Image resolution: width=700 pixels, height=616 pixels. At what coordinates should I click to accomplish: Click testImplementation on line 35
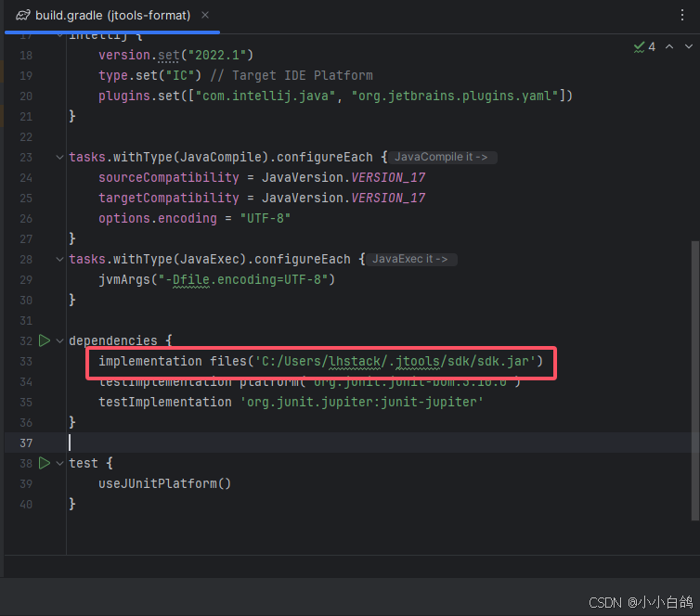point(165,402)
